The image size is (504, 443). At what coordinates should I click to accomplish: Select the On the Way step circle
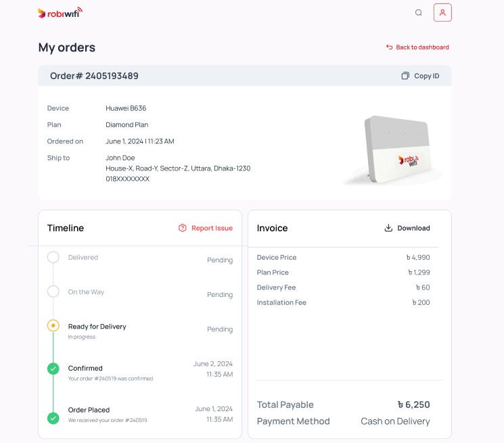[53, 292]
